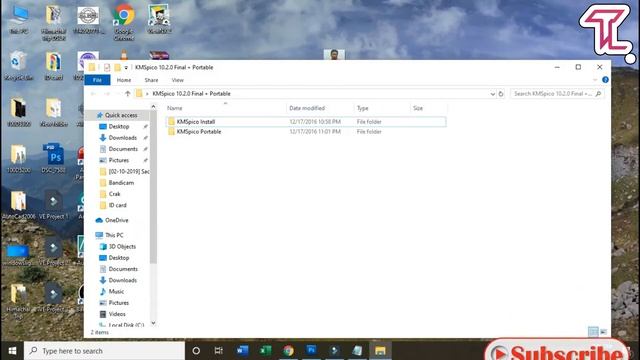Open the Home ribbon tab
Image resolution: width=640 pixels, height=360 pixels.
pos(124,80)
